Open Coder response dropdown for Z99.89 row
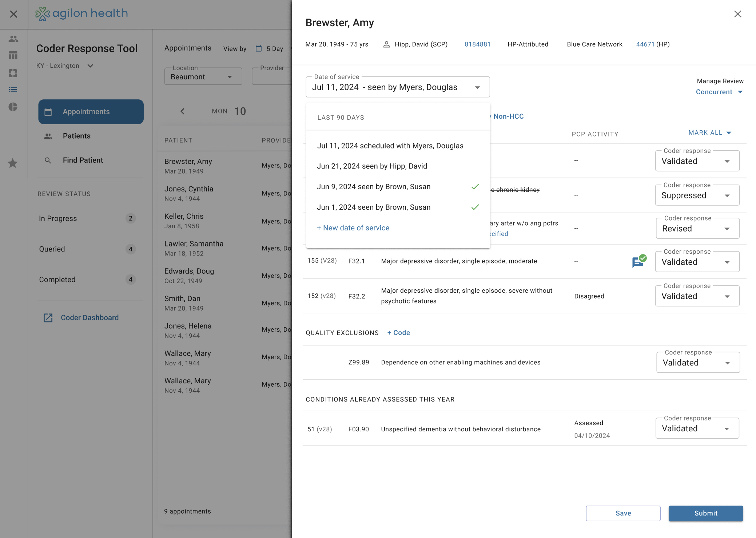Viewport: 756px width, 538px height. point(698,363)
